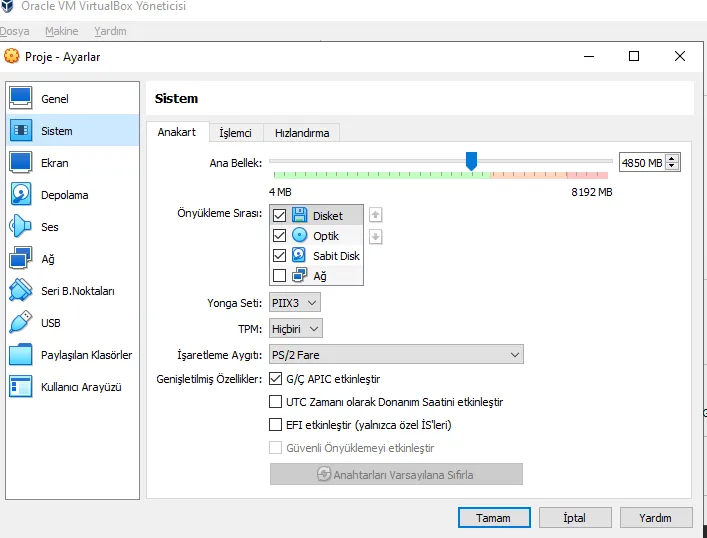Viewport: 707px width, 538px height.
Task: Click the Optik disc icon in boot order
Action: pos(299,235)
